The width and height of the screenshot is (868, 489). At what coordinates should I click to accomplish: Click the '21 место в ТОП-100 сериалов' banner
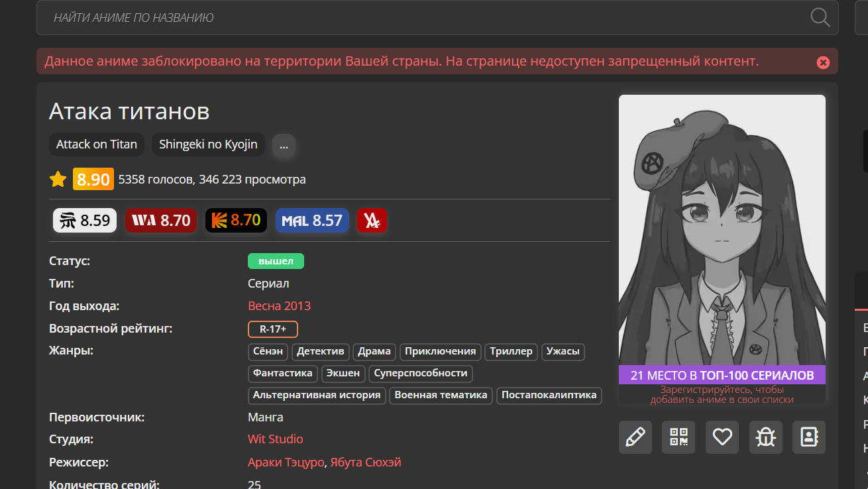pyautogui.click(x=722, y=375)
